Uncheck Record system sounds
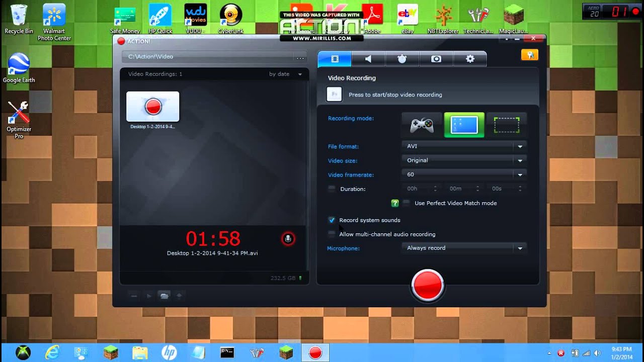644x362 pixels. click(332, 220)
